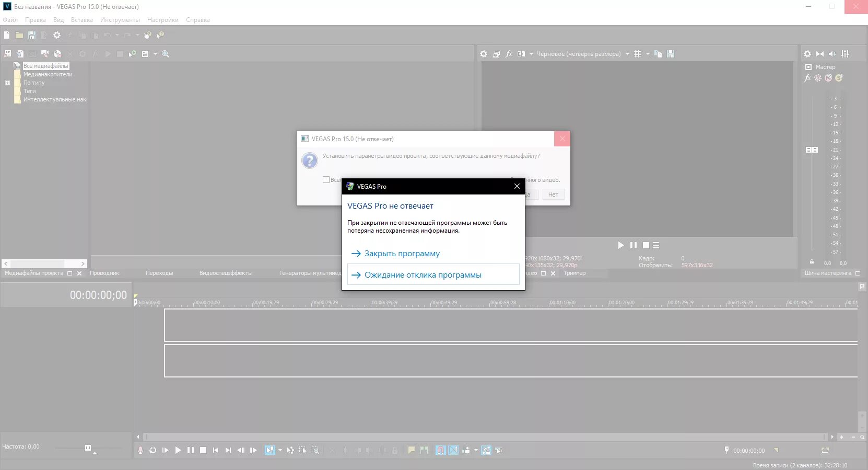
Task: Click the Open project folder icon
Action: 19,35
